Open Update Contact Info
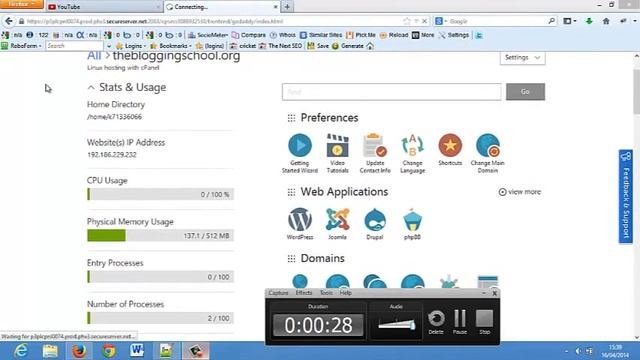 click(x=375, y=153)
